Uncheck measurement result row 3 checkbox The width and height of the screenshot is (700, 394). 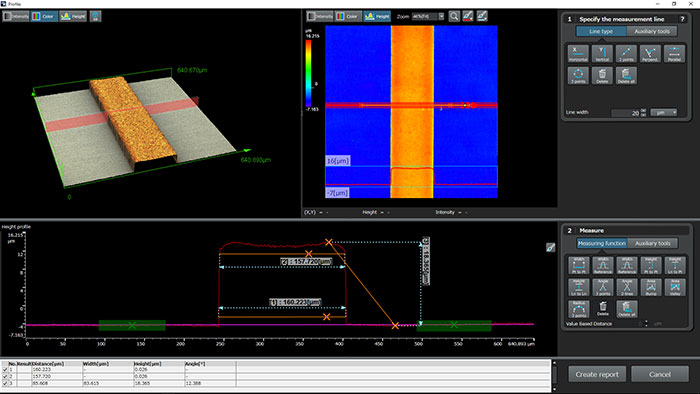pos(5,383)
